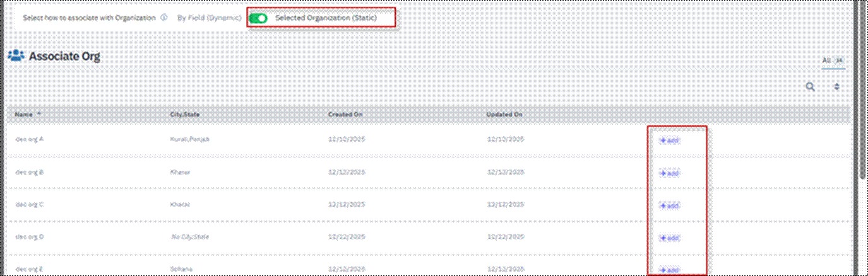Select the dec.org C row name
The image size is (868, 276).
point(29,205)
